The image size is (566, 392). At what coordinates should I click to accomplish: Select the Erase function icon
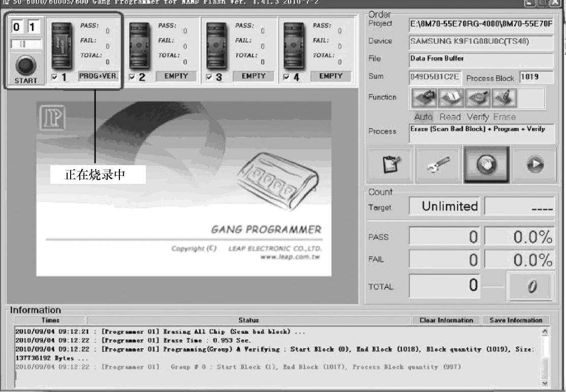pos(504,97)
